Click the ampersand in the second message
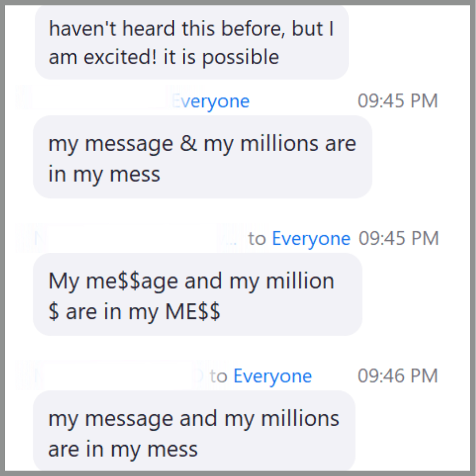Viewport: 476px width, 476px height. 188,144
